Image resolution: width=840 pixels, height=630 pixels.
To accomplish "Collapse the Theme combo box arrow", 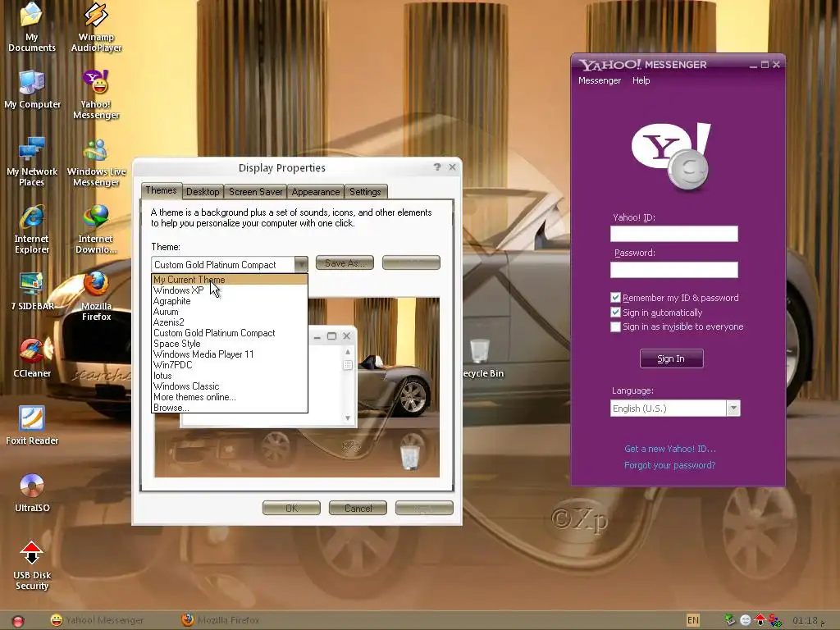I will pos(301,264).
